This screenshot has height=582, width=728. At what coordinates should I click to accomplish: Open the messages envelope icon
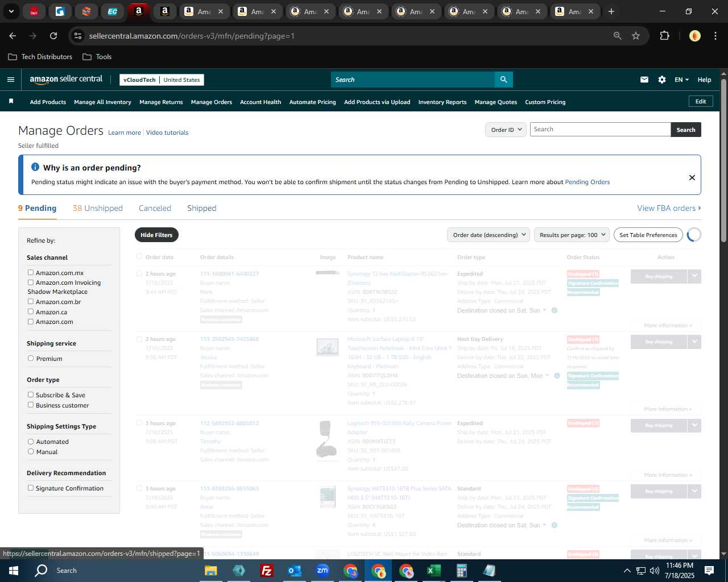tap(644, 80)
